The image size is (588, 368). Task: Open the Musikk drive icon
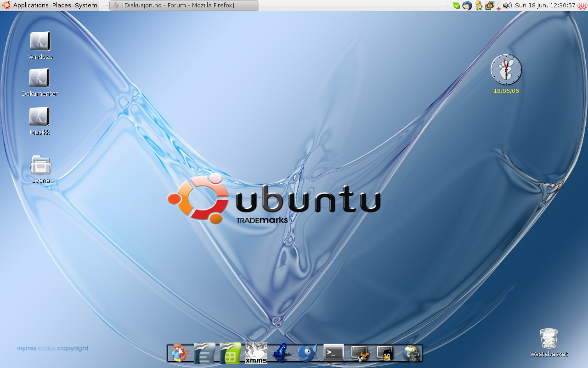tap(40, 117)
